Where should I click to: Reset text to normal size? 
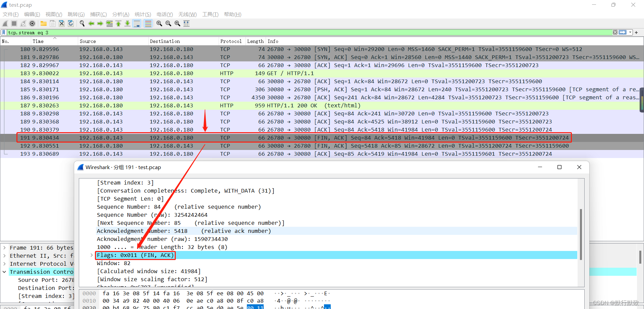click(x=177, y=23)
